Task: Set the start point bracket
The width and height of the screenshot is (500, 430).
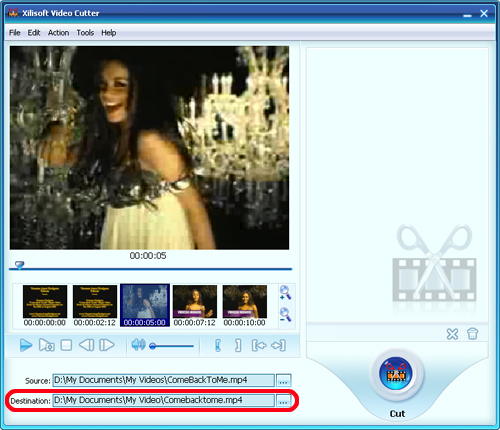Action: pos(218,346)
